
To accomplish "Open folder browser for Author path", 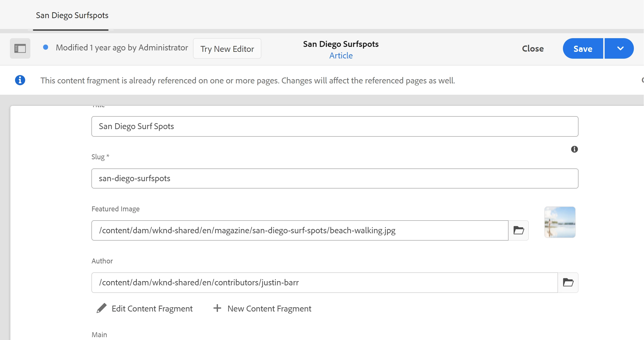I will coord(568,283).
